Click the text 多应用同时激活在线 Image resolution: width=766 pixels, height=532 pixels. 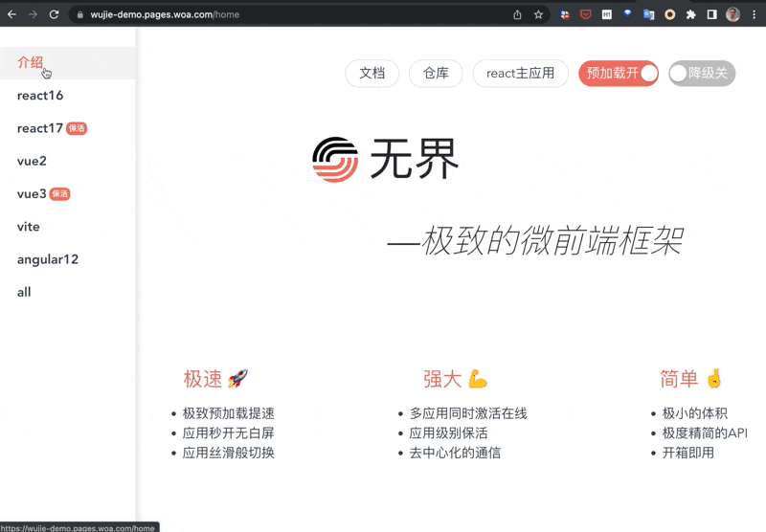[468, 413]
